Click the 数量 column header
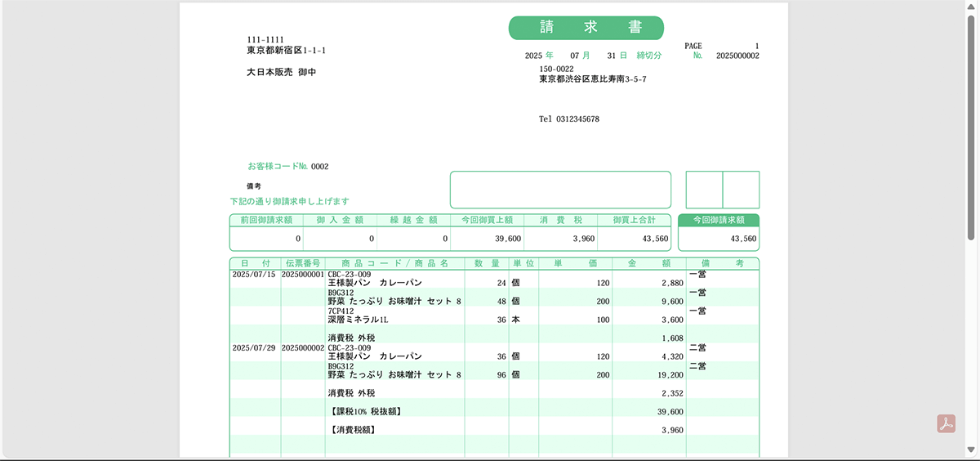The image size is (980, 461). click(x=487, y=263)
